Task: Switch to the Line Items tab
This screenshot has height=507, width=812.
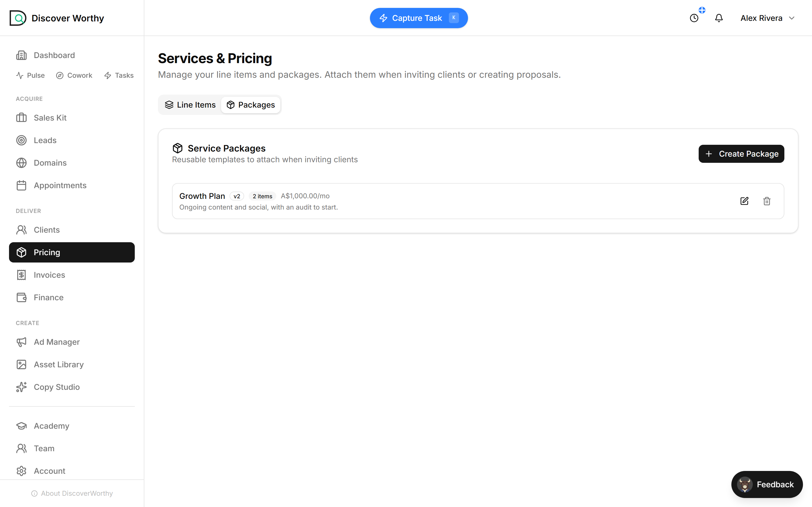Action: click(x=190, y=105)
